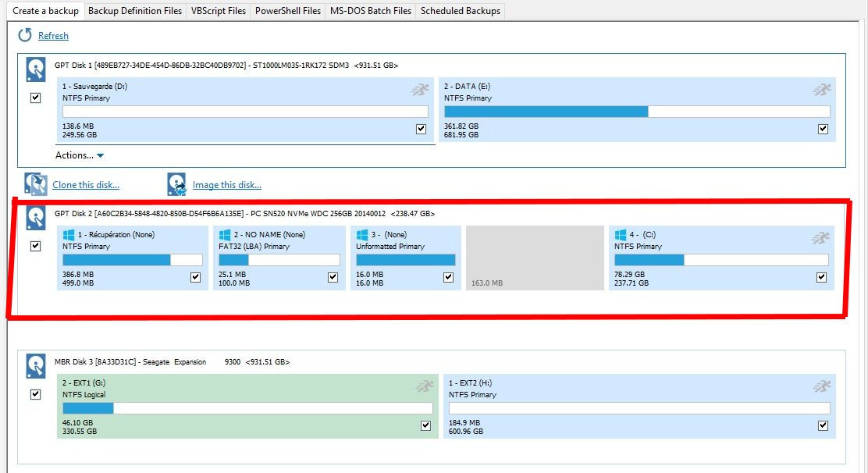Click the '2 - EXT1 (G:)' partition label
868x473 pixels.
(84, 382)
